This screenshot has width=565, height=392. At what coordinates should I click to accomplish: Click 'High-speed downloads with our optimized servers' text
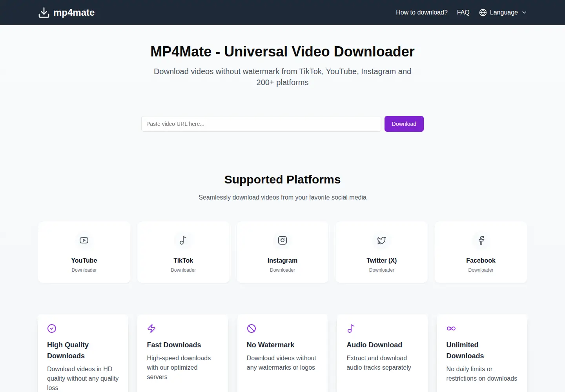179,367
